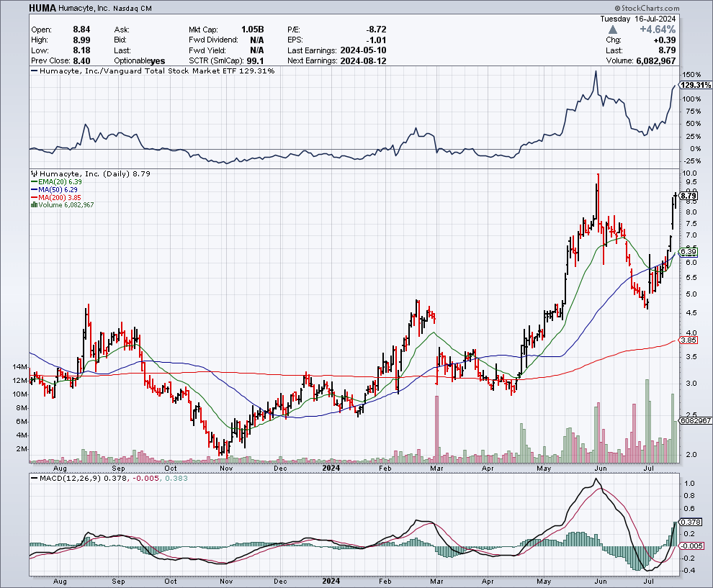
Task: Click the red 3.85 MA(200) price tag
Action: tap(689, 340)
